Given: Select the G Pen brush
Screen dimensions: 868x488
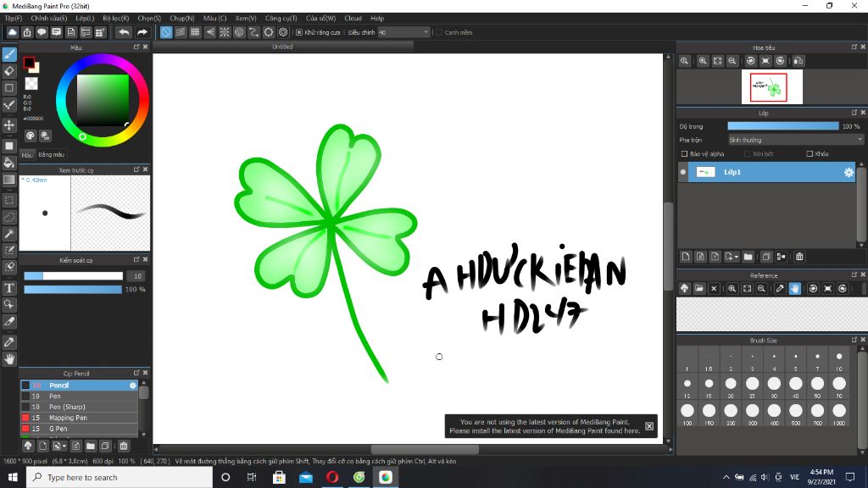Looking at the screenshot, I should pyautogui.click(x=79, y=429).
